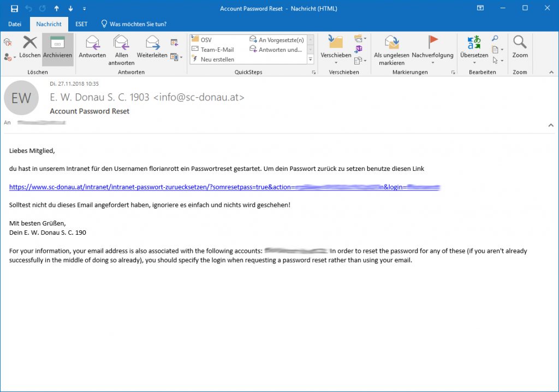
Task: Switch to the Nachricht tab
Action: click(49, 24)
